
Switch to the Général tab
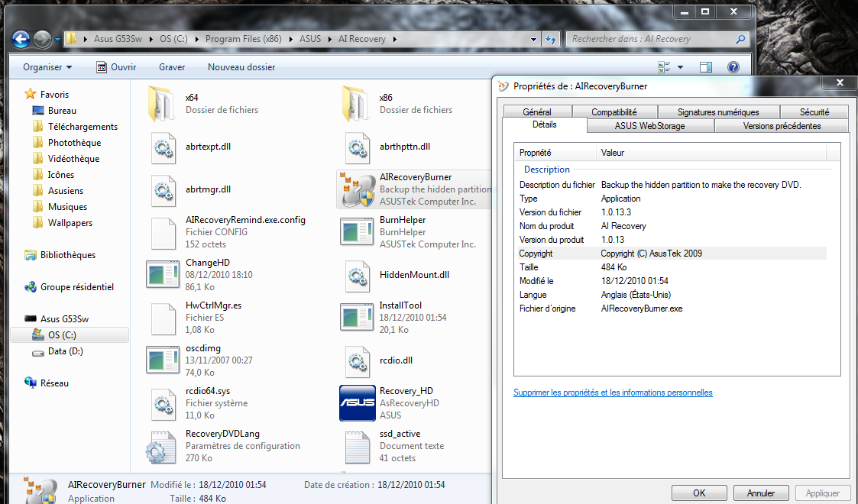point(537,112)
